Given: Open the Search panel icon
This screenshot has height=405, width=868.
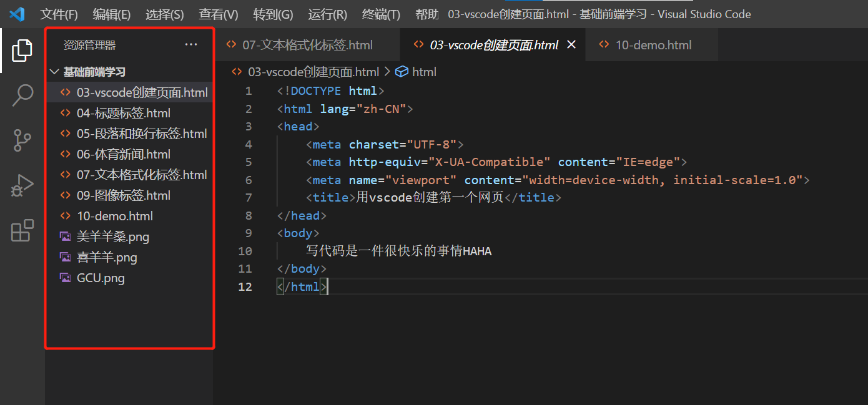Looking at the screenshot, I should [22, 95].
